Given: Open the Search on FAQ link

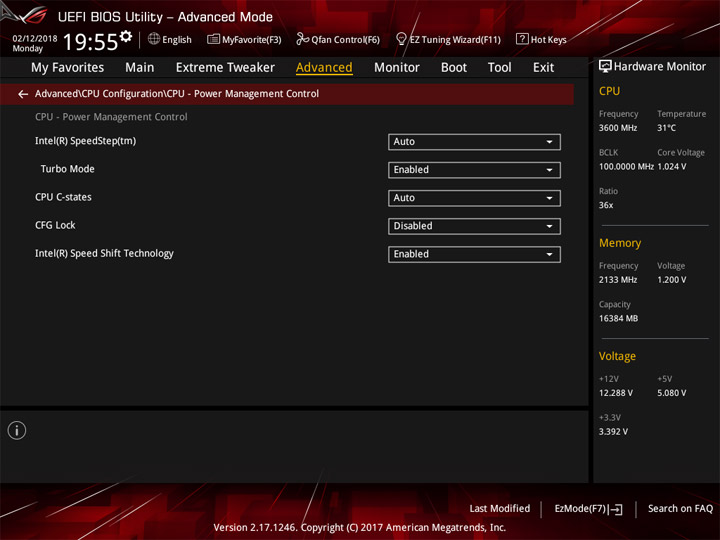Looking at the screenshot, I should (x=680, y=508).
